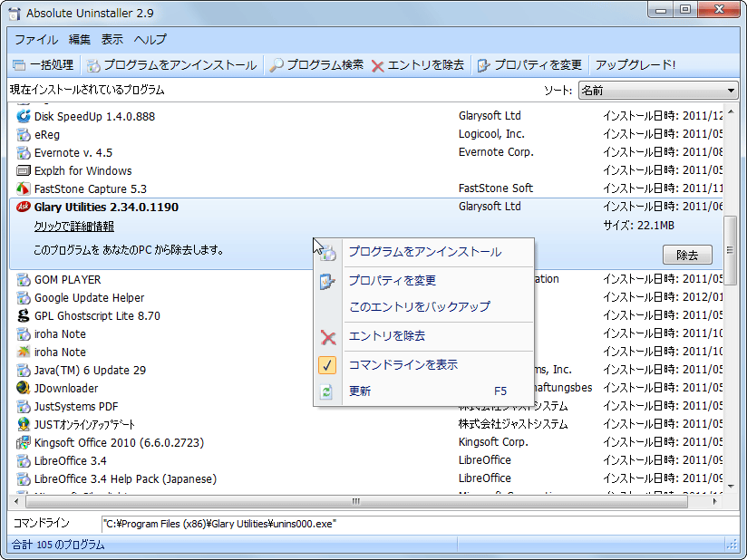The width and height of the screenshot is (747, 560).
Task: Click the vertical scrollbar down arrow
Action: (731, 487)
